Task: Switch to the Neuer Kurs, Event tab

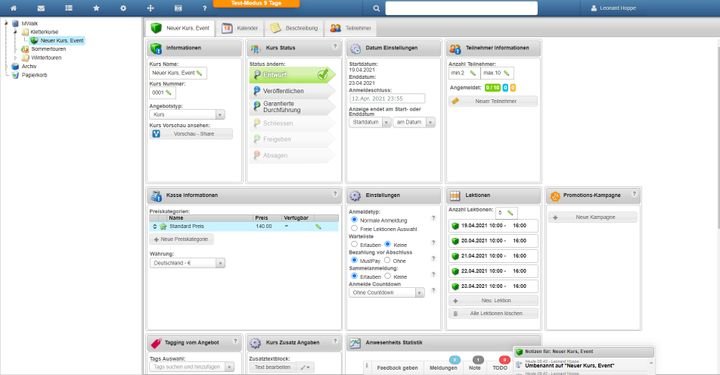Action: (180, 28)
